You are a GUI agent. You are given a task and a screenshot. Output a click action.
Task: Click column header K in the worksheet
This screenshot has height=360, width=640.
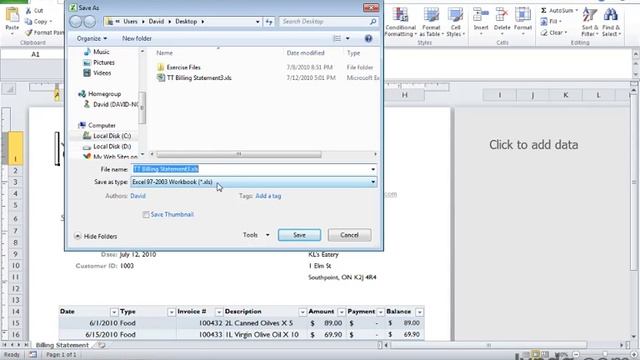[x=565, y=95]
